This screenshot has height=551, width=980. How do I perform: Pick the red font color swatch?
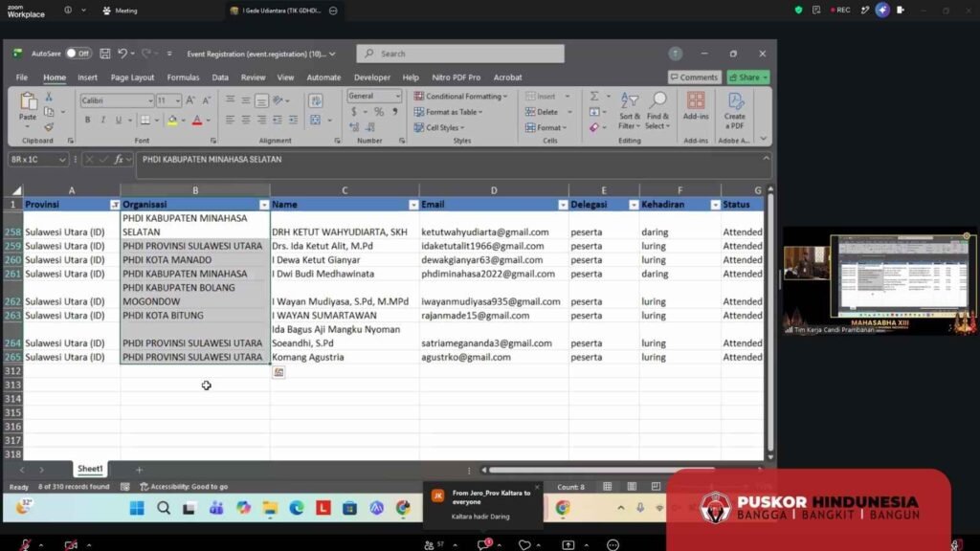pyautogui.click(x=197, y=120)
